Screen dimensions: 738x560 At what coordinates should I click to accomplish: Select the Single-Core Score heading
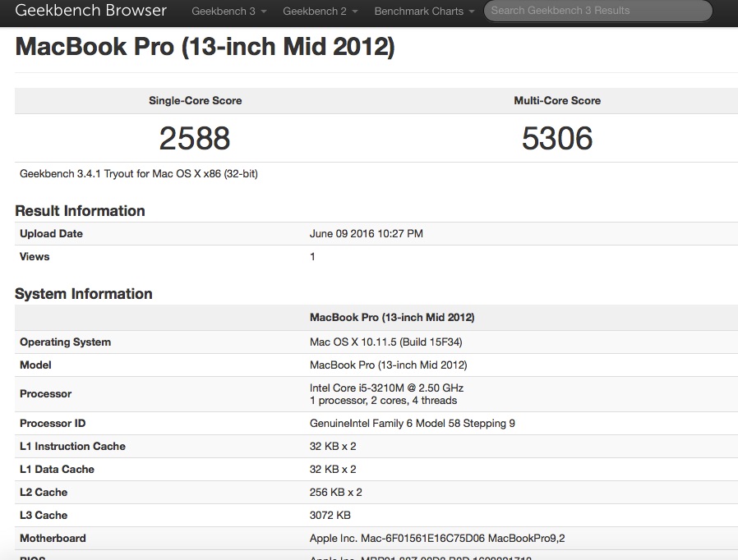pyautogui.click(x=196, y=101)
